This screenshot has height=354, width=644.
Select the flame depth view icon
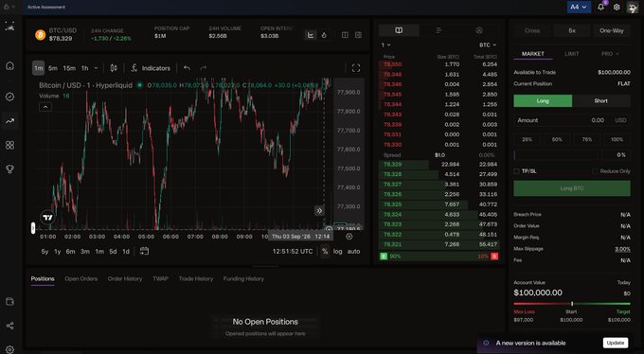pyautogui.click(x=324, y=35)
